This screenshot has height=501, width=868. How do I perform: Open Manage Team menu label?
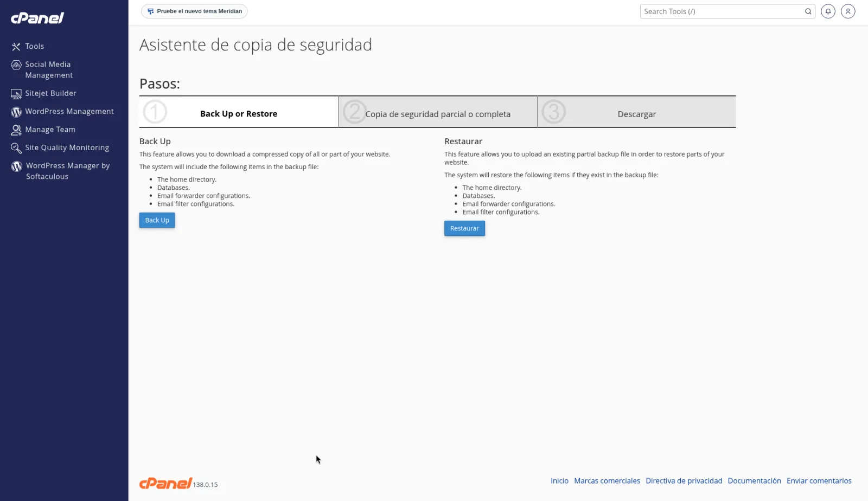point(50,130)
